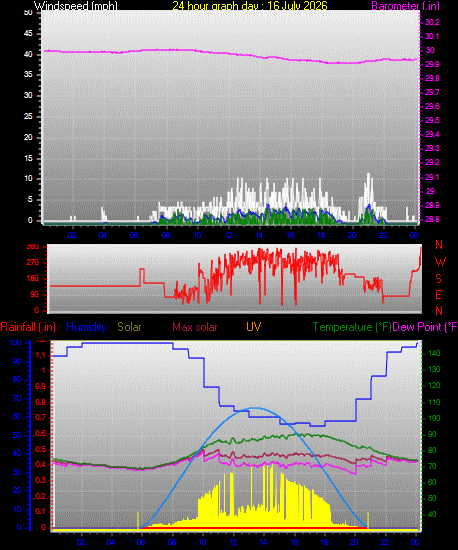This screenshot has width=458, height=550.
Task: Click the Windspeed (mph) axis title
Action: (76, 5)
